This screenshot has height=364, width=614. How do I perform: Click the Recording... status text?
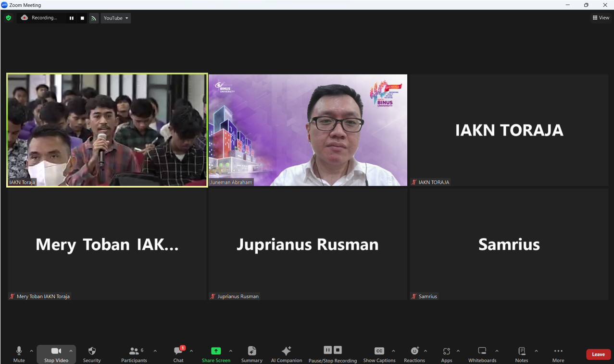pos(44,18)
